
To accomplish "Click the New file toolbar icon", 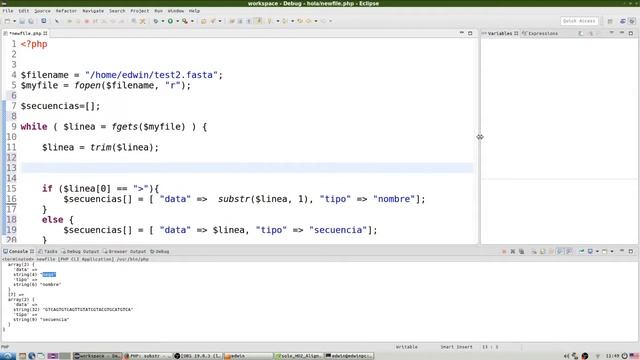I will (x=7, y=21).
